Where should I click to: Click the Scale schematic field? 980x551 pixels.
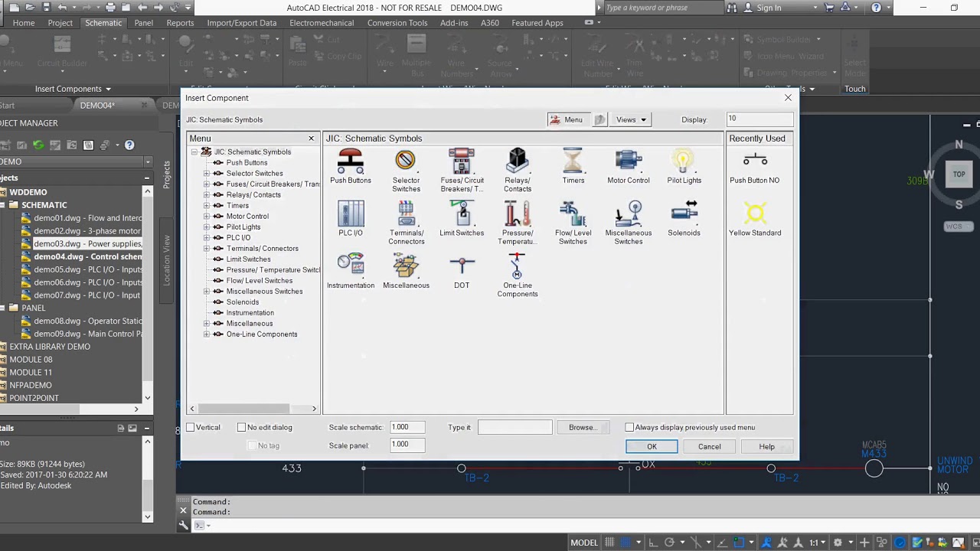click(x=407, y=427)
